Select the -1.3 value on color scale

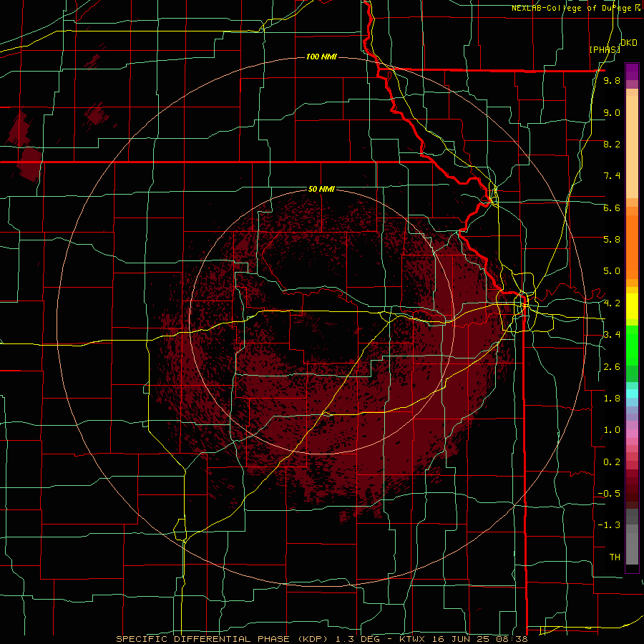pyautogui.click(x=609, y=525)
